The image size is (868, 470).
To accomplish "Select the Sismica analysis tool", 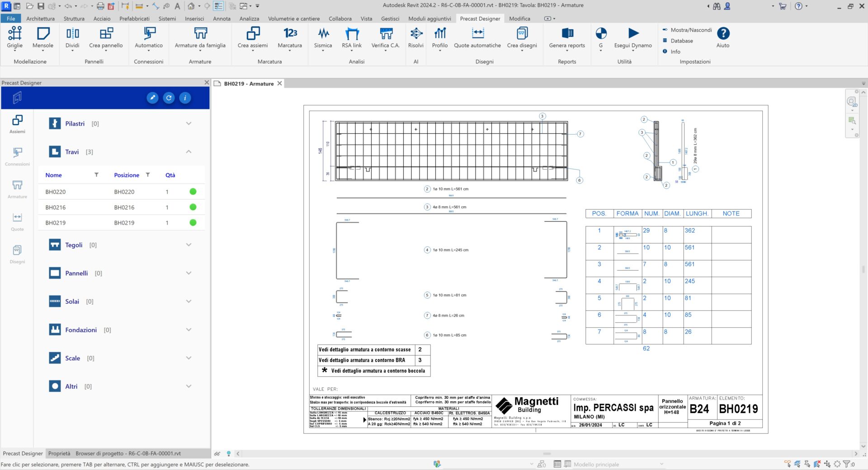I will pyautogui.click(x=322, y=38).
